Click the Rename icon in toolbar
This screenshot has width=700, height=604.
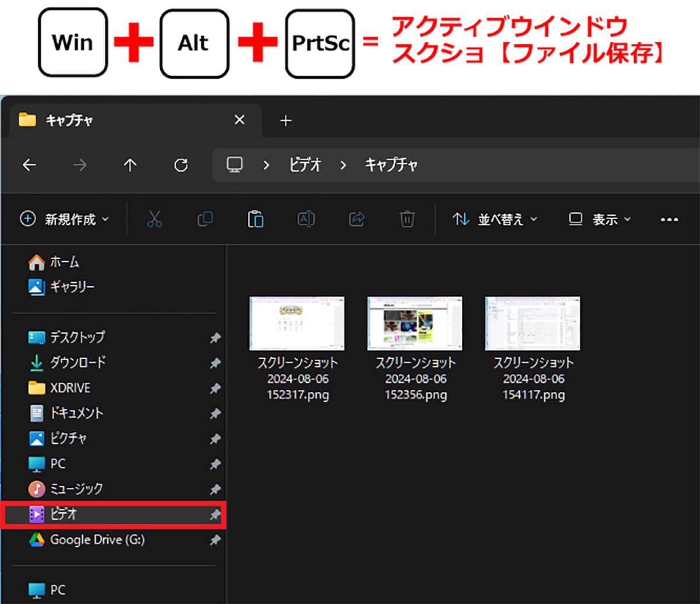click(x=306, y=219)
